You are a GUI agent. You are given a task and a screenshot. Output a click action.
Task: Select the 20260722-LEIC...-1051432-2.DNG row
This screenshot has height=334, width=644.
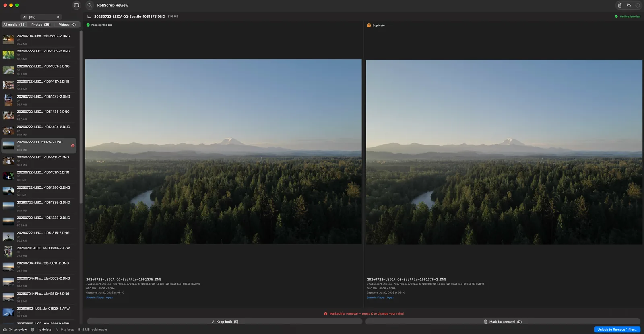pyautogui.click(x=39, y=100)
